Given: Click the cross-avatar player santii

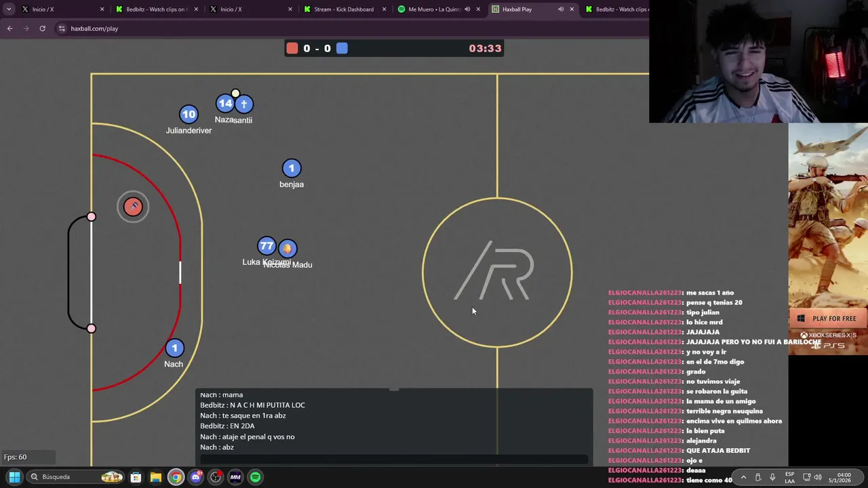Looking at the screenshot, I should coord(244,104).
